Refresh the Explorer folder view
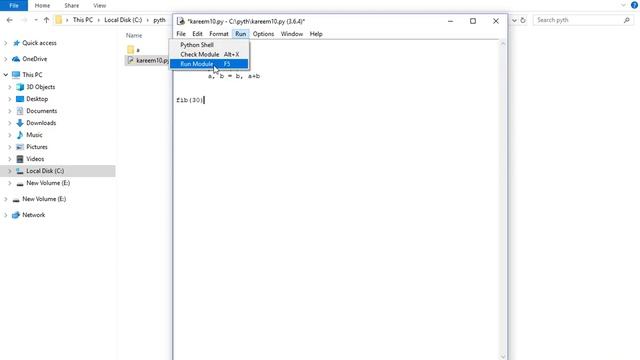The image size is (640, 360). (523, 20)
